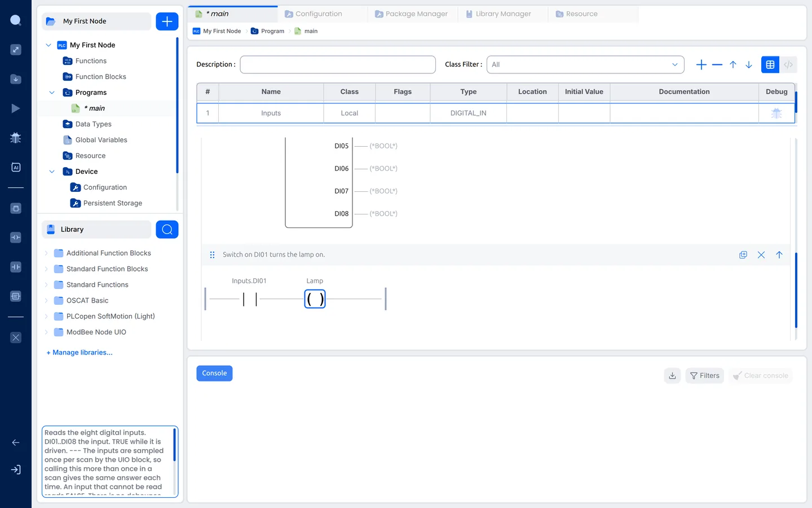
Task: Open the Class Filter dropdown
Action: pos(585,65)
